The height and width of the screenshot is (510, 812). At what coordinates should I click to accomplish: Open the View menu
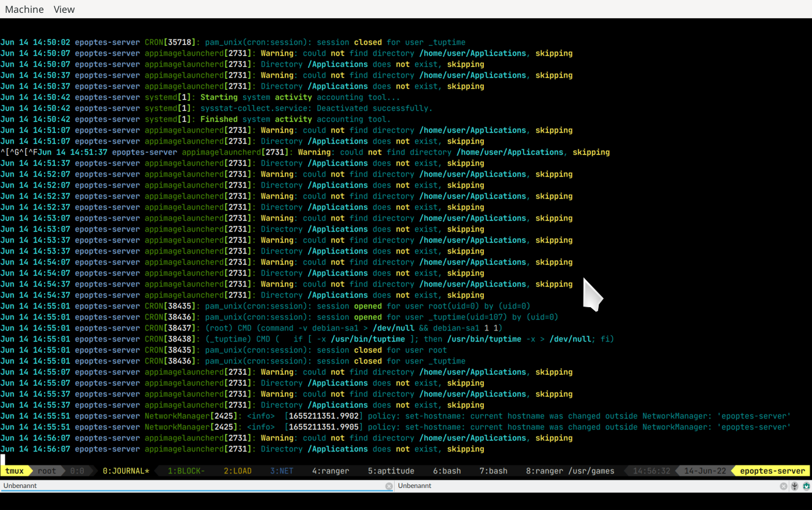pyautogui.click(x=64, y=9)
